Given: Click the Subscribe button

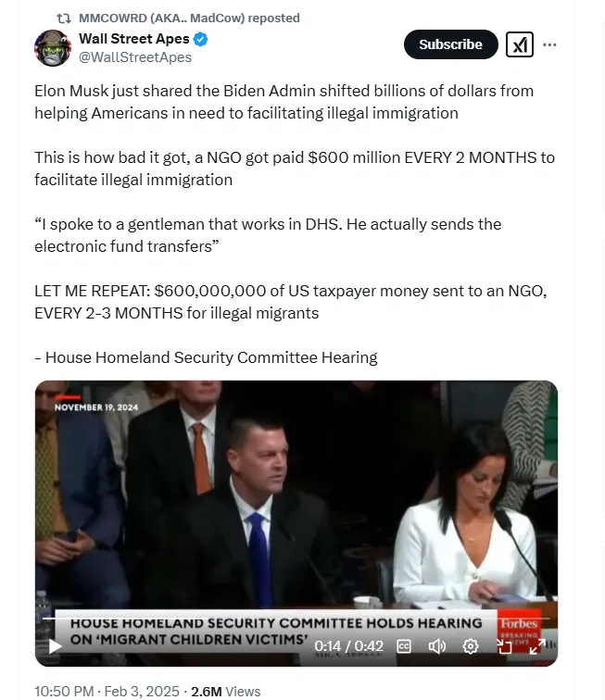Looking at the screenshot, I should pos(450,44).
